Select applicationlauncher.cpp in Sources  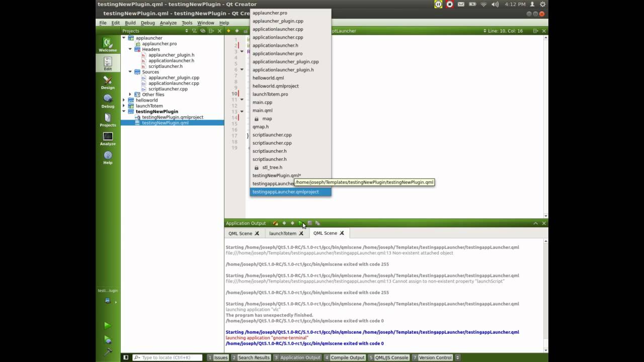174,83
